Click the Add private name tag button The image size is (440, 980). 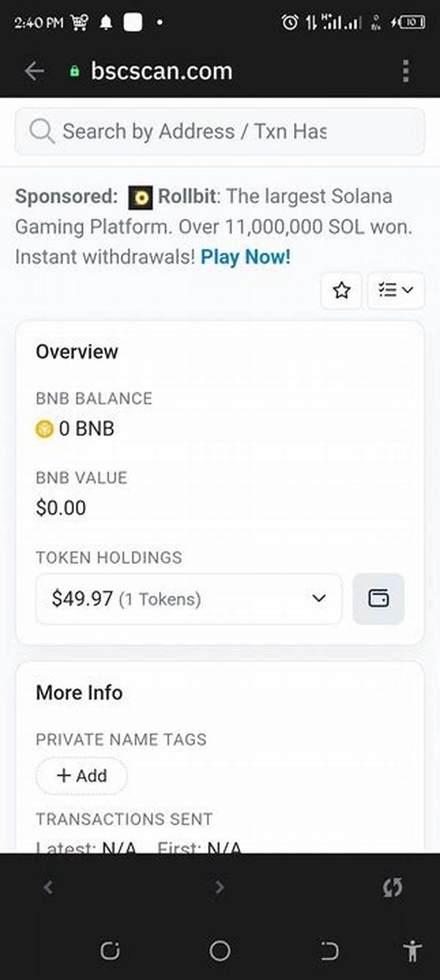pos(81,775)
